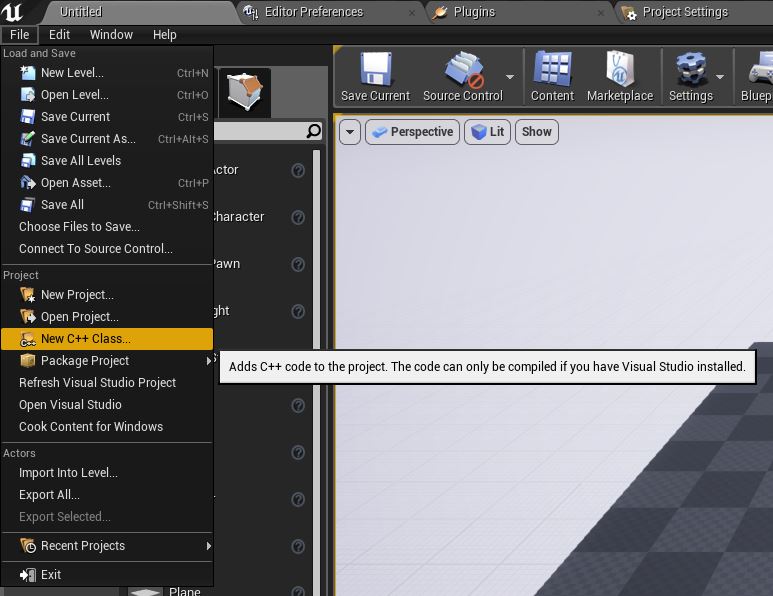Click Save Current in the main toolbar

click(375, 77)
